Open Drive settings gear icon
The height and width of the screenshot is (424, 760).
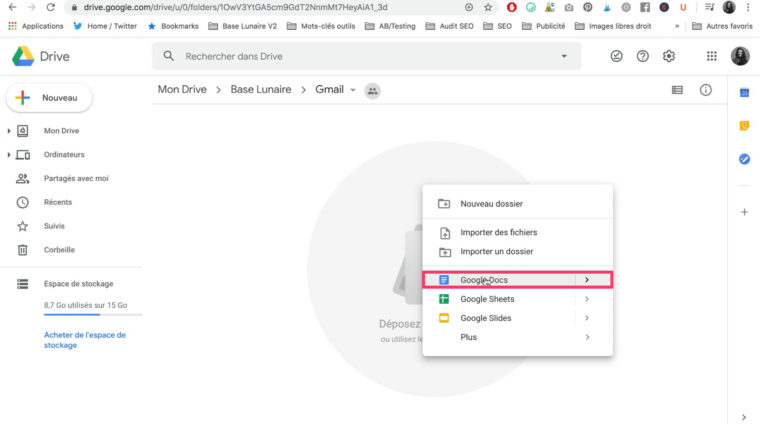tap(669, 56)
